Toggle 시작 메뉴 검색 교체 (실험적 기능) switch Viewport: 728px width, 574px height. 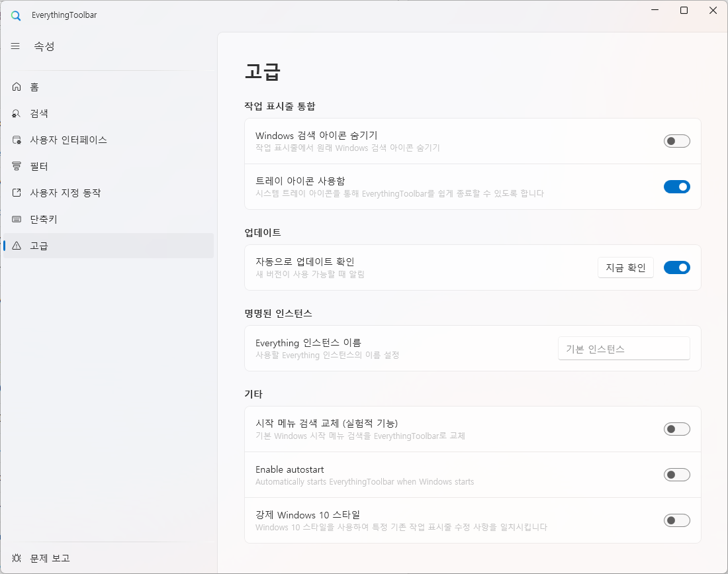[676, 429]
